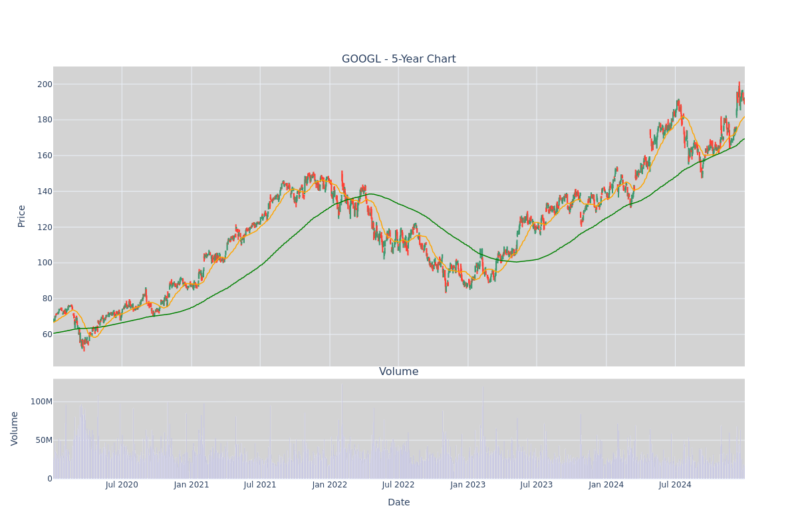Select the "Jan 2021" date tick

coord(192,485)
